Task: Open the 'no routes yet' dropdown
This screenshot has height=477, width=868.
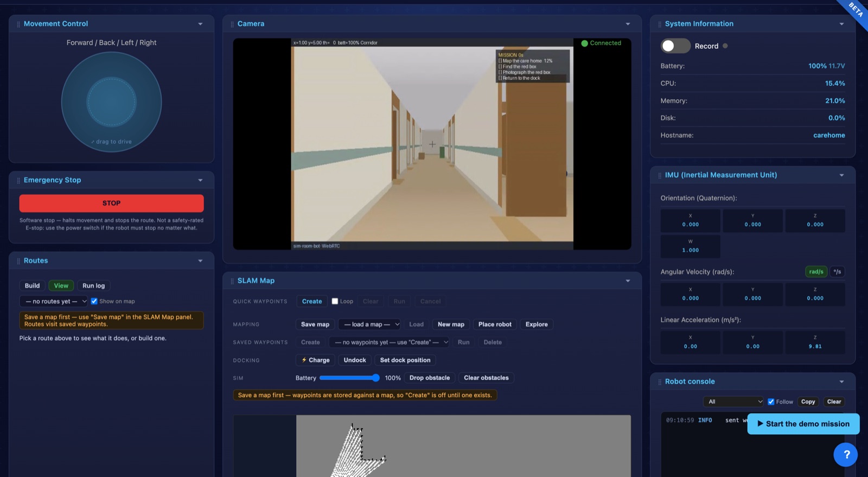Action: coord(54,301)
